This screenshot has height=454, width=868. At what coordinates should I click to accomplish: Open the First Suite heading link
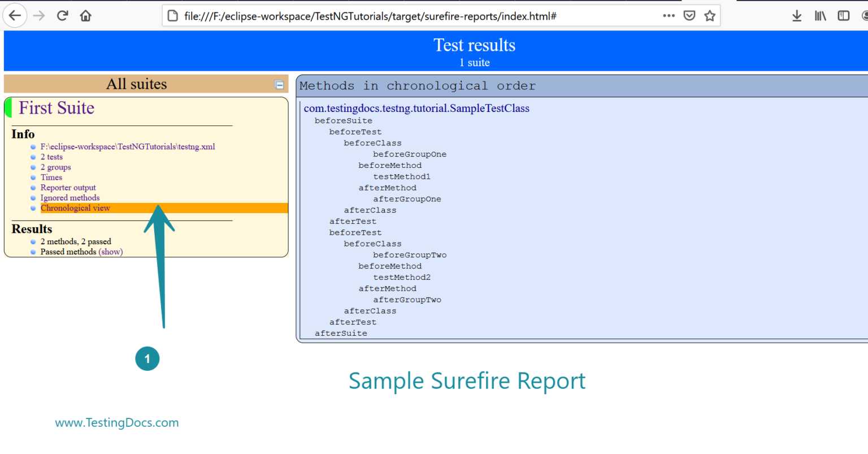pos(57,108)
